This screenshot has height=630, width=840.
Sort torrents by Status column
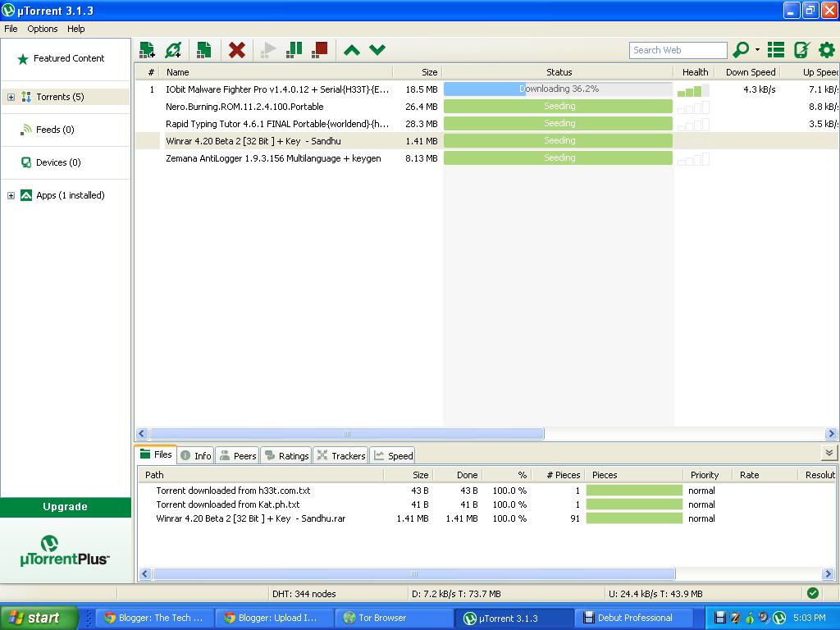click(558, 72)
